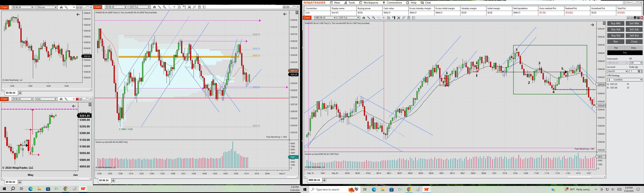Open the Workspaces menu

[369, 3]
